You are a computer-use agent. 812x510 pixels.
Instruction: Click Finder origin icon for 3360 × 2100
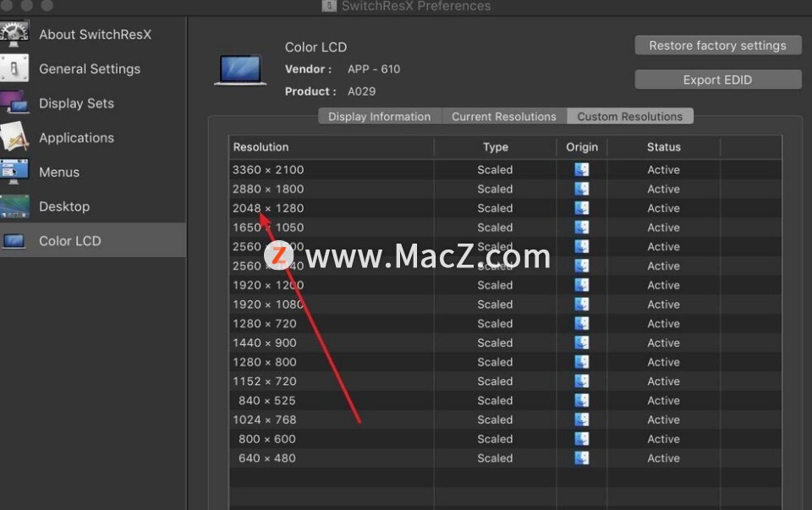582,170
